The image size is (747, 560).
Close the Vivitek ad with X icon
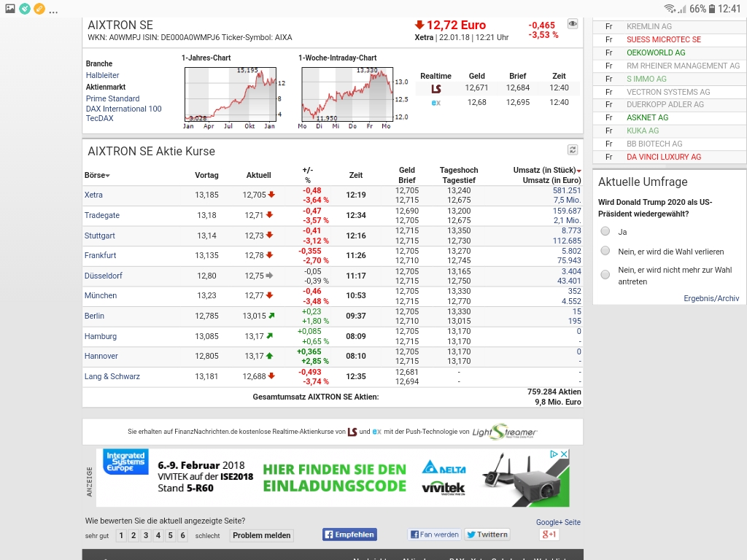564,454
